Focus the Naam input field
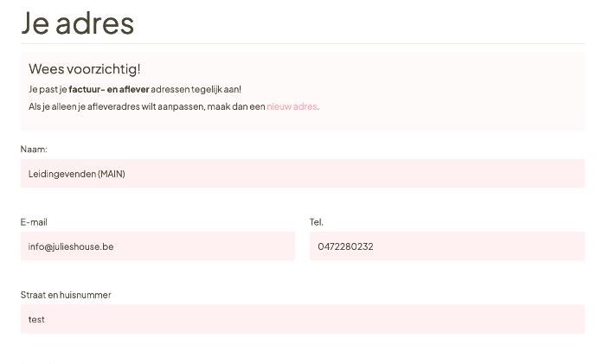597x364 pixels. (302, 174)
